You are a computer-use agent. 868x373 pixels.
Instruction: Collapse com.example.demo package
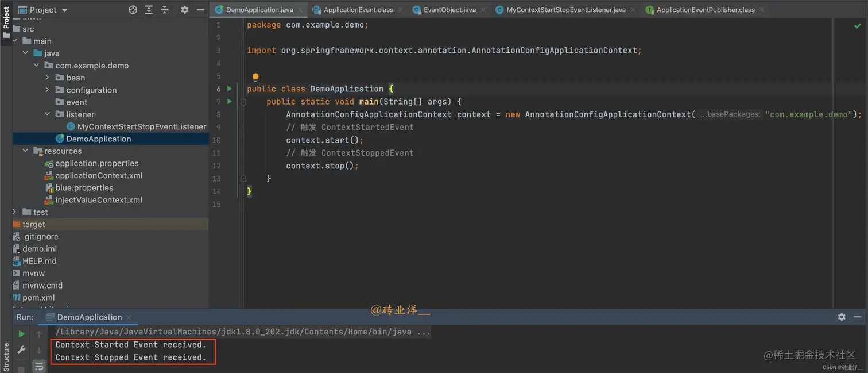(x=36, y=66)
